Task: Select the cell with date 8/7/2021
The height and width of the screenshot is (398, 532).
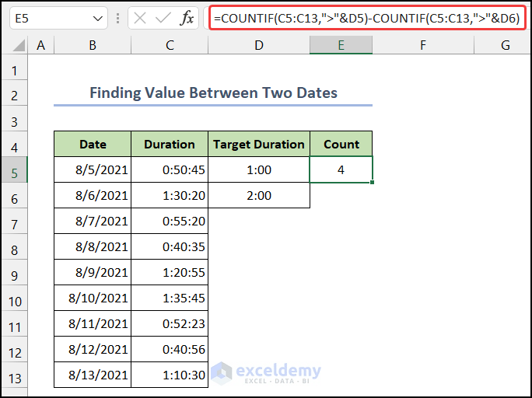Action: click(x=93, y=221)
